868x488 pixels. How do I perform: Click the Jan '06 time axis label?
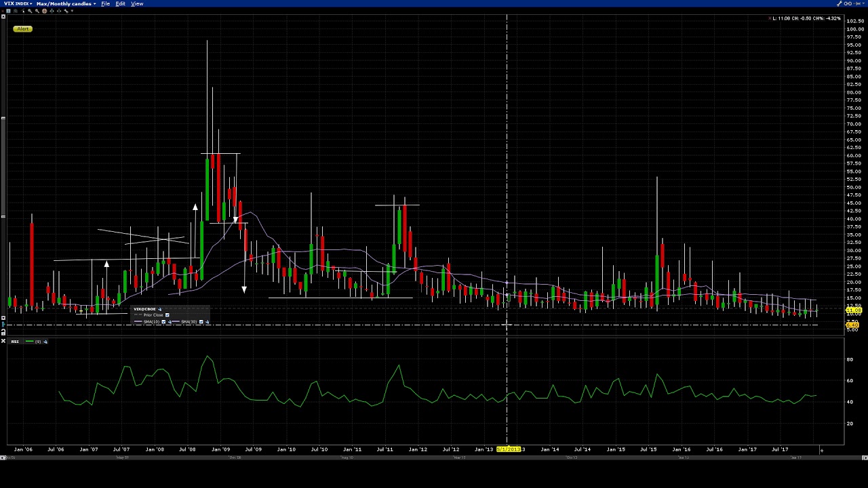(x=23, y=449)
